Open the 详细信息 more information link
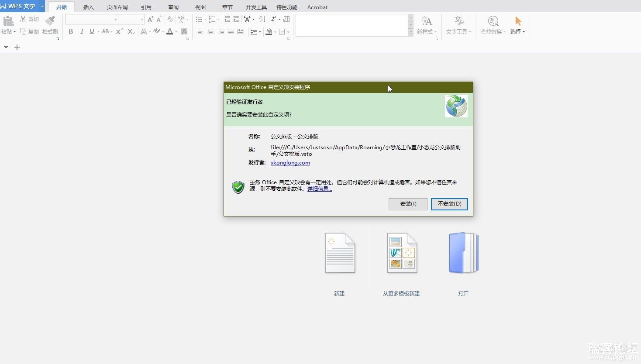The width and height of the screenshot is (641, 364). [x=320, y=189]
